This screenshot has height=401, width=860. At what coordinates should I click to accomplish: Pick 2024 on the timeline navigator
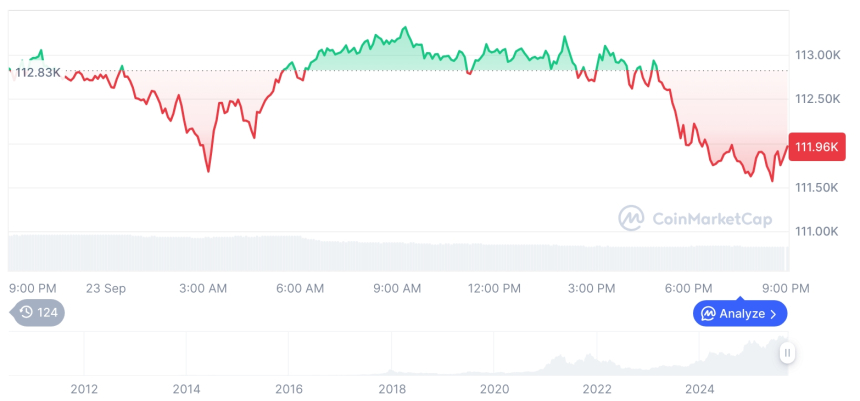pos(700,388)
